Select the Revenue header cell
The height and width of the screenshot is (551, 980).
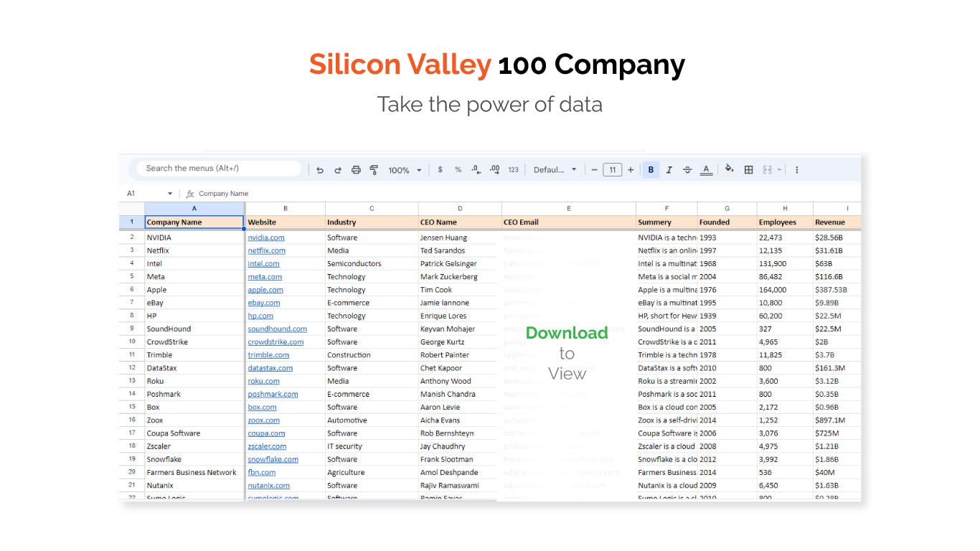tap(837, 222)
